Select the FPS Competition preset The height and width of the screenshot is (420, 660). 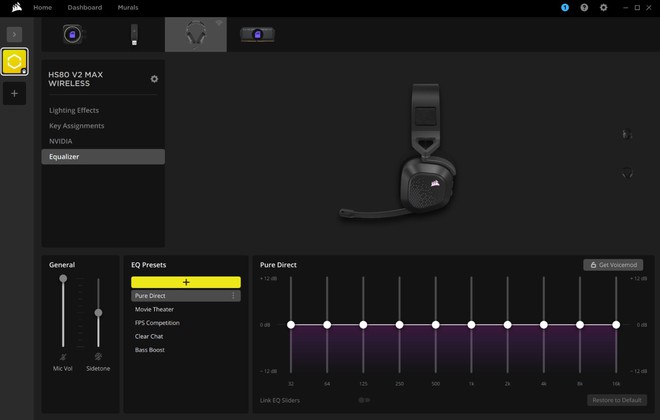point(157,323)
